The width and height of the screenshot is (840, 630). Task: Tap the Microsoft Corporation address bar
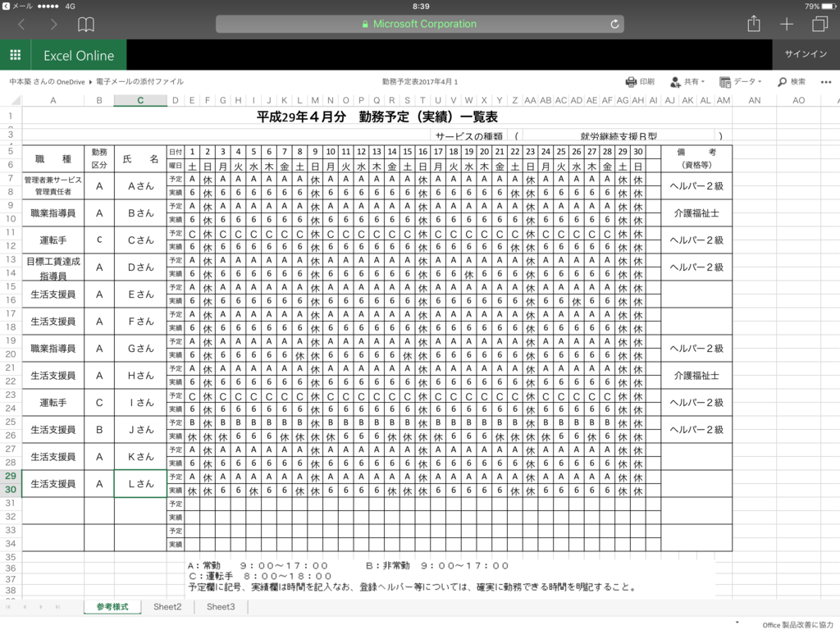[x=419, y=24]
